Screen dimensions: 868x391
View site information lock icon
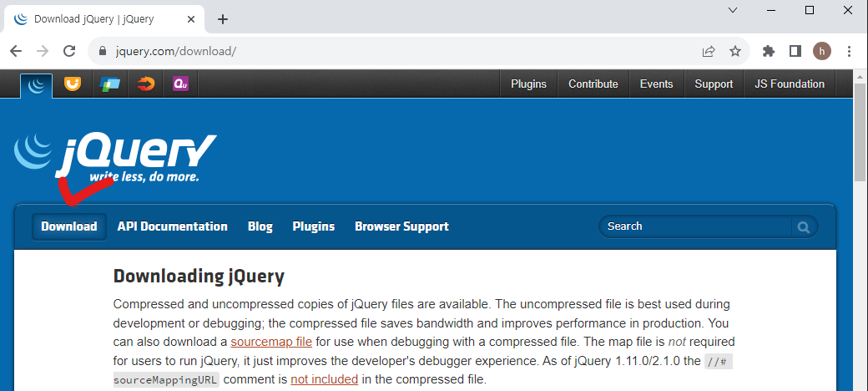click(x=102, y=51)
